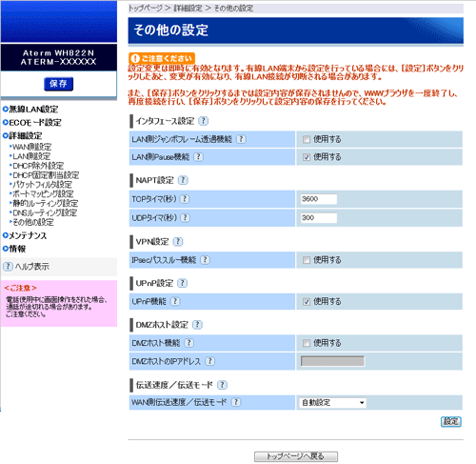Uncheck LAN側Pause機能 使用する checkbox
The width and height of the screenshot is (476, 464).
point(307,157)
